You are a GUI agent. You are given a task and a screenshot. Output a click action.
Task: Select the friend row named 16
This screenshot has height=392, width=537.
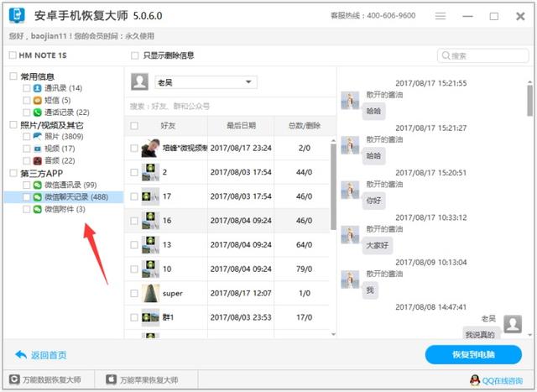[227, 221]
